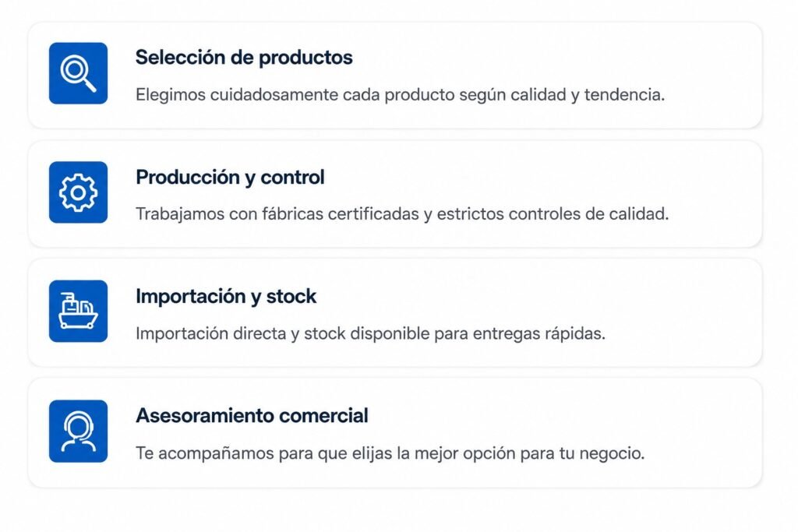Click the headset advisor icon

(78, 432)
